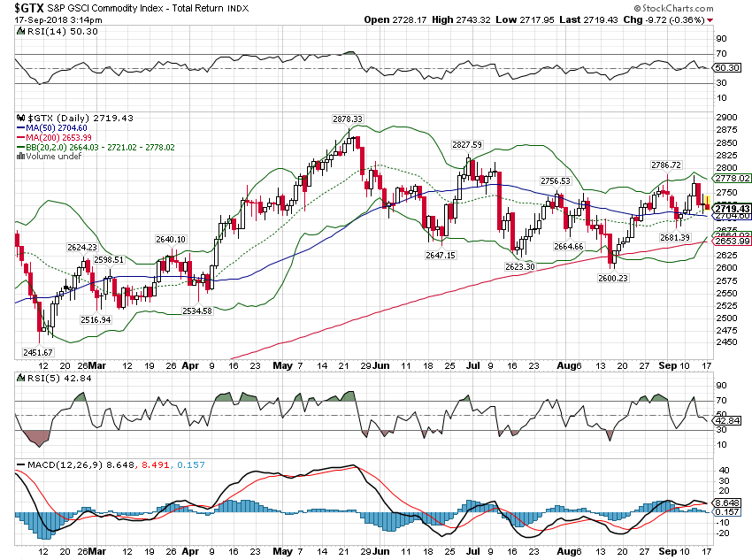This screenshot has width=752, height=560.
Task: Click the 2451.67 lowest price label
Action: tap(38, 352)
